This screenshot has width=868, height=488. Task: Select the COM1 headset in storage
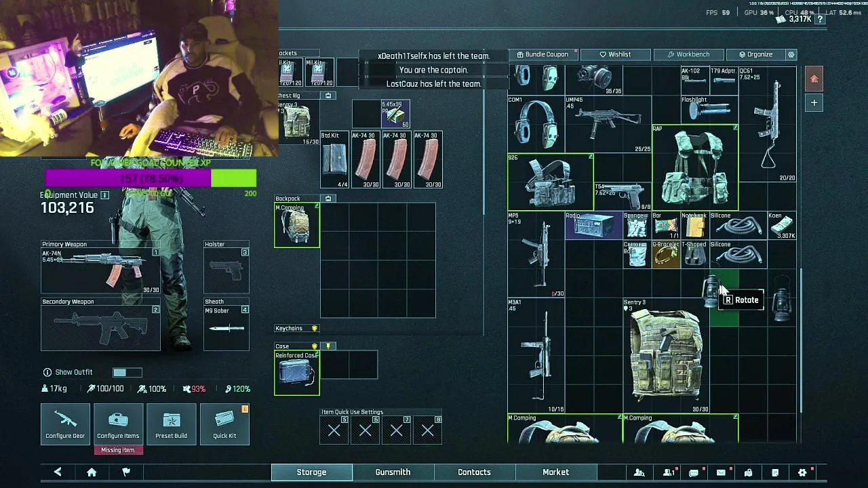[536, 124]
